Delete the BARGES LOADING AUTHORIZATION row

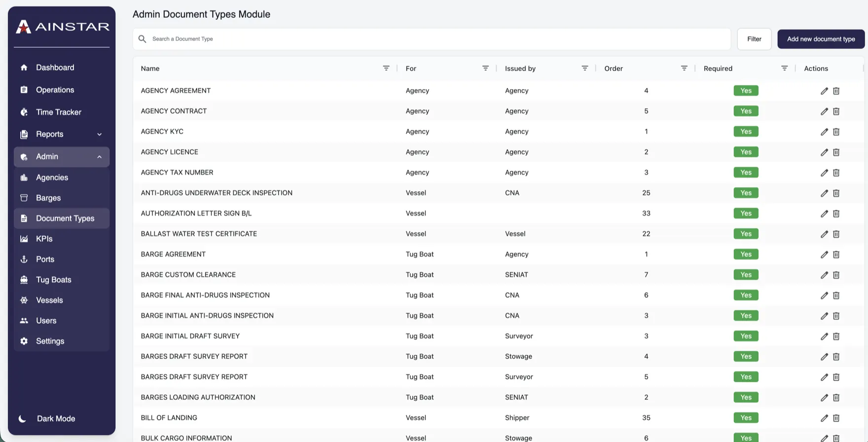click(836, 398)
